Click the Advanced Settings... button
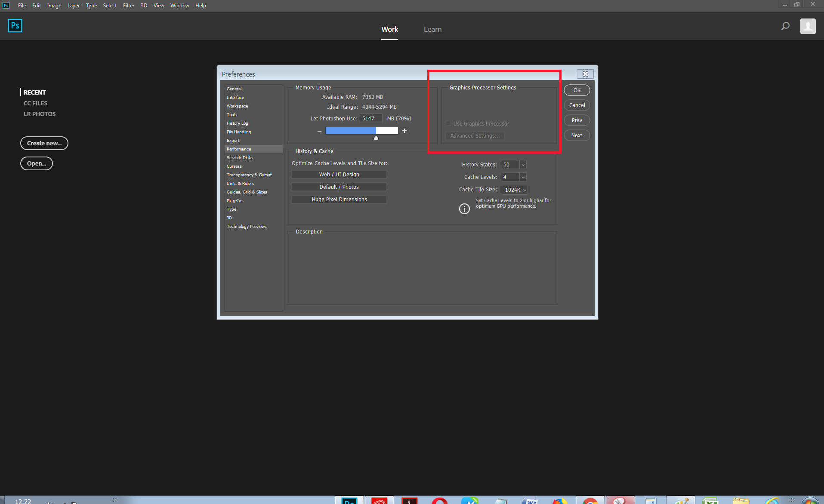The height and width of the screenshot is (504, 824). click(475, 136)
